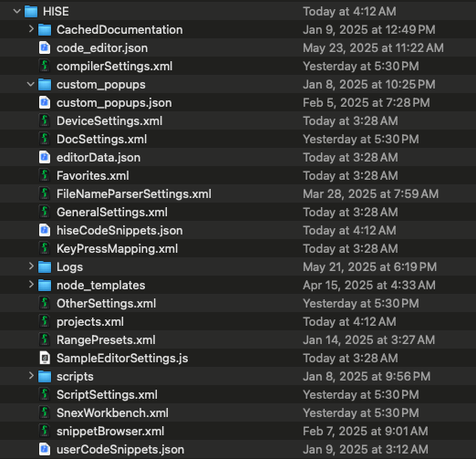Screen dimensions: 476x459
Task: Collapse the HISE folder chevron
Action: click(17, 12)
